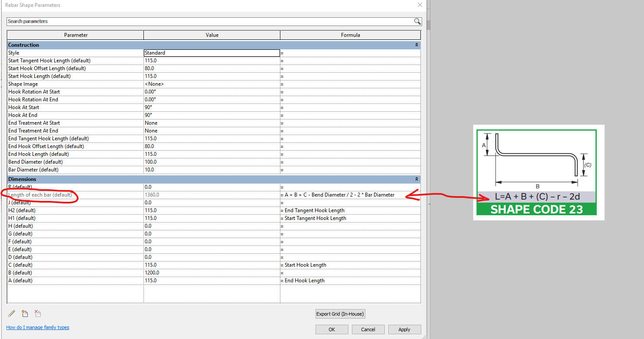The width and height of the screenshot is (644, 339).
Task: Edit the B (default) value 1200.0
Action: coord(211,272)
